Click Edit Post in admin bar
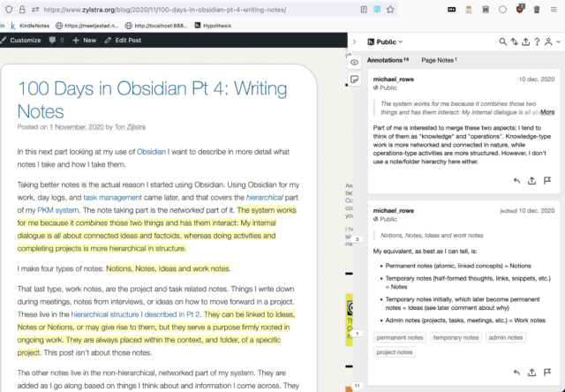The width and height of the screenshot is (565, 392). tap(123, 40)
